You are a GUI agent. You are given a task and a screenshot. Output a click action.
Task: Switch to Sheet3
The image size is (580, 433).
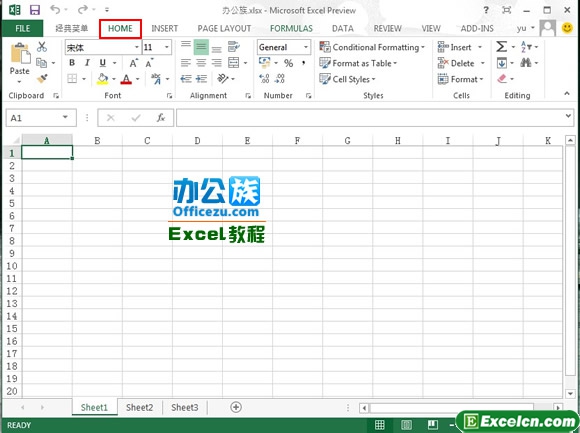(x=185, y=407)
